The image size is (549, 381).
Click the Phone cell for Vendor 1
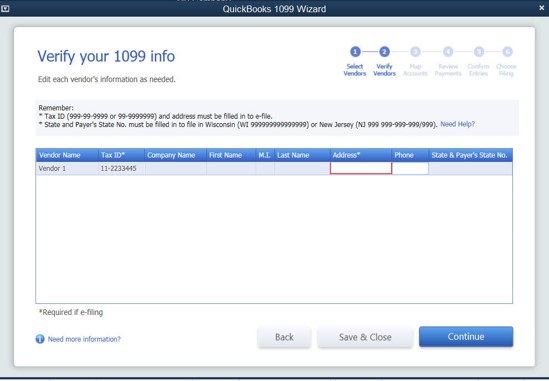click(410, 168)
